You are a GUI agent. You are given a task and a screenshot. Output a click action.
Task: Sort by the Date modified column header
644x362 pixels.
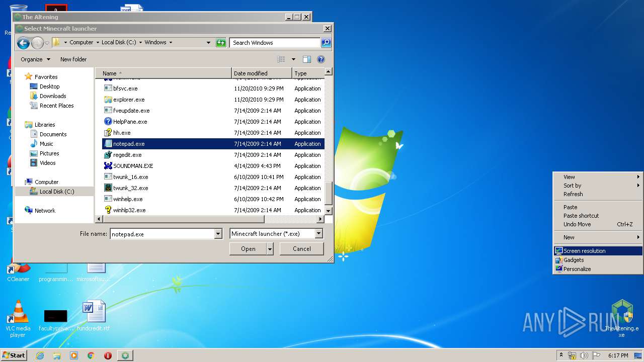point(262,73)
